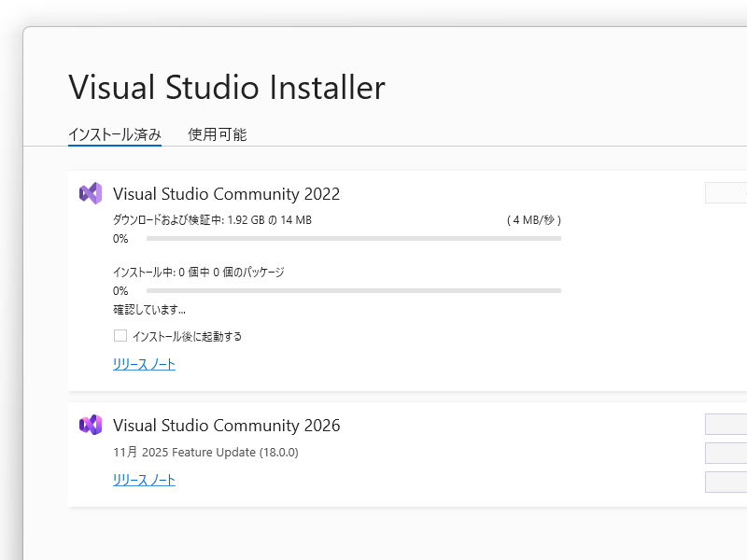Switch to the 使用可能 tab
This screenshot has width=747, height=560.
coord(217,134)
